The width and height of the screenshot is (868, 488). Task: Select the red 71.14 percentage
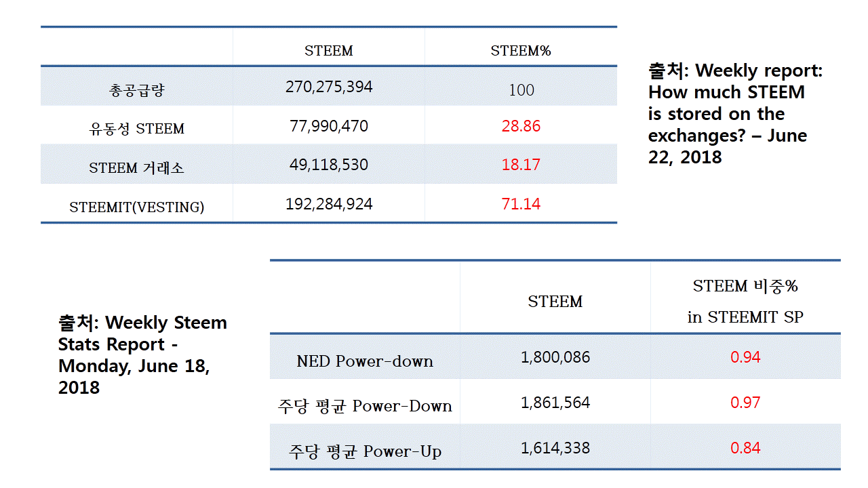[521, 204]
